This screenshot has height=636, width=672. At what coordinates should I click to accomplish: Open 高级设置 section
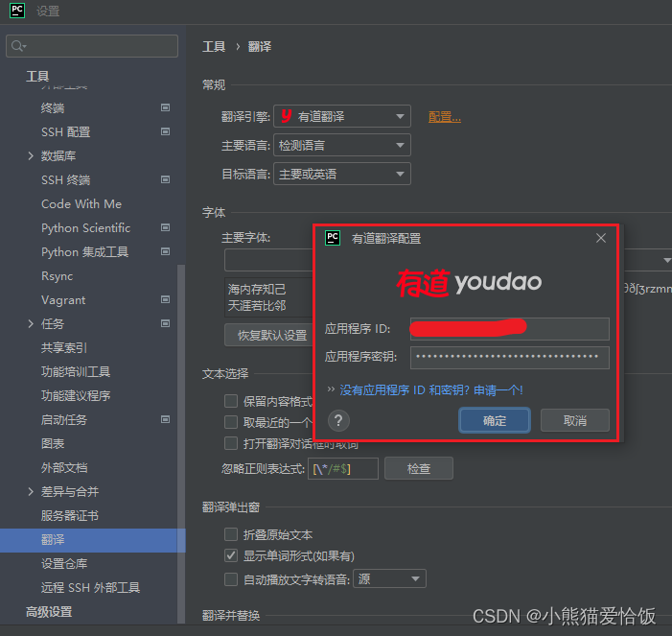(x=49, y=612)
